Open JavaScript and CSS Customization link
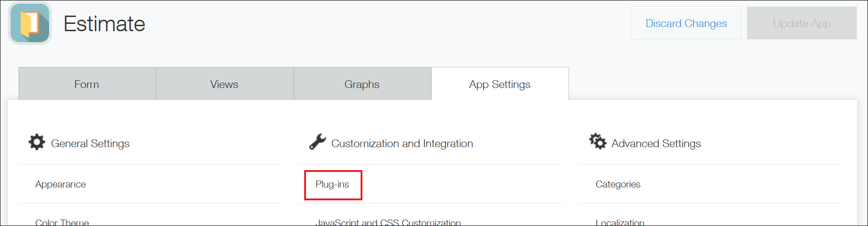 click(388, 222)
